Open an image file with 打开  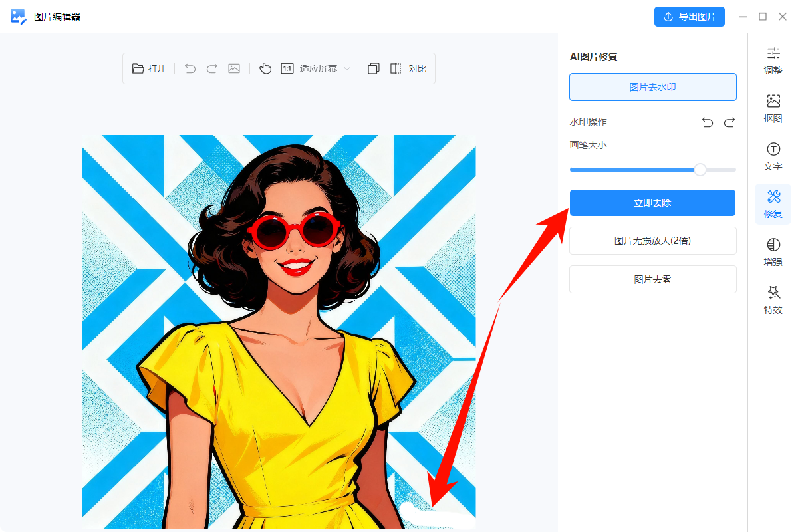(149, 68)
